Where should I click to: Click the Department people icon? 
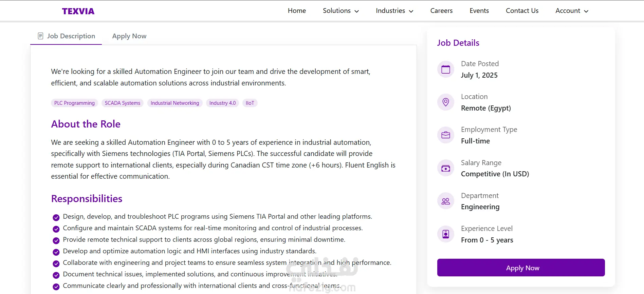[x=445, y=201]
